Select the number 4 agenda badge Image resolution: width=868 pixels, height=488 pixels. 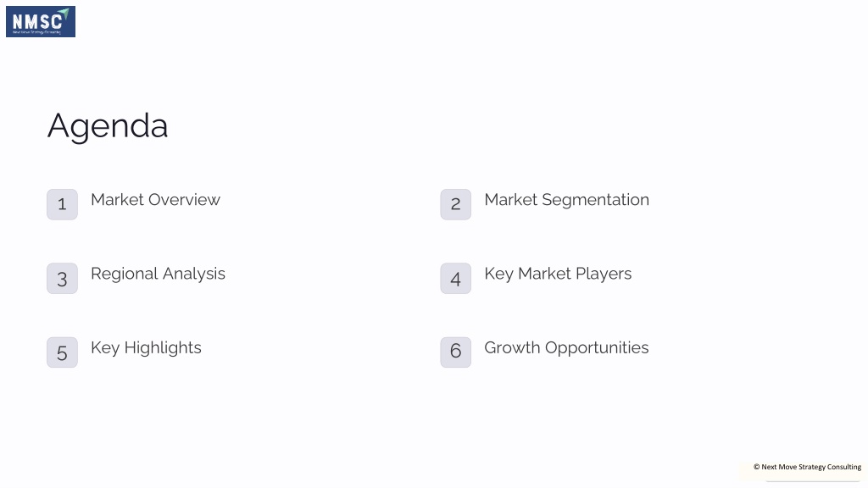tap(455, 278)
